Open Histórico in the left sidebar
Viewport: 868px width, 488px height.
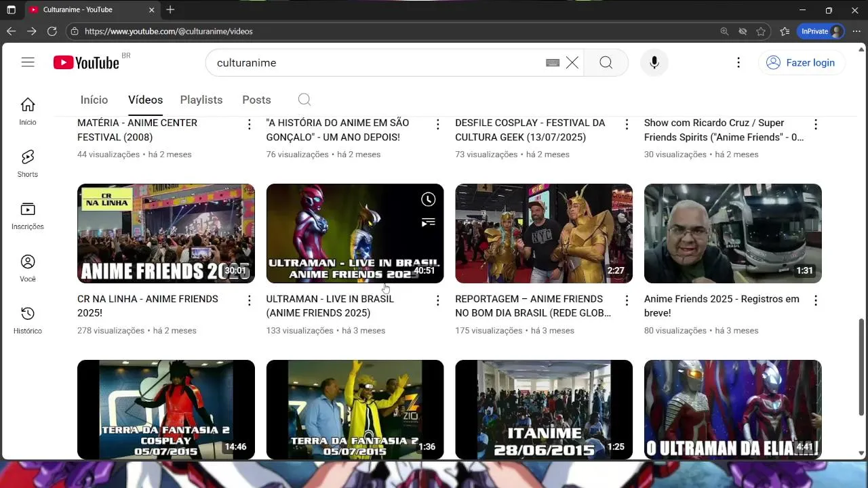(x=28, y=321)
